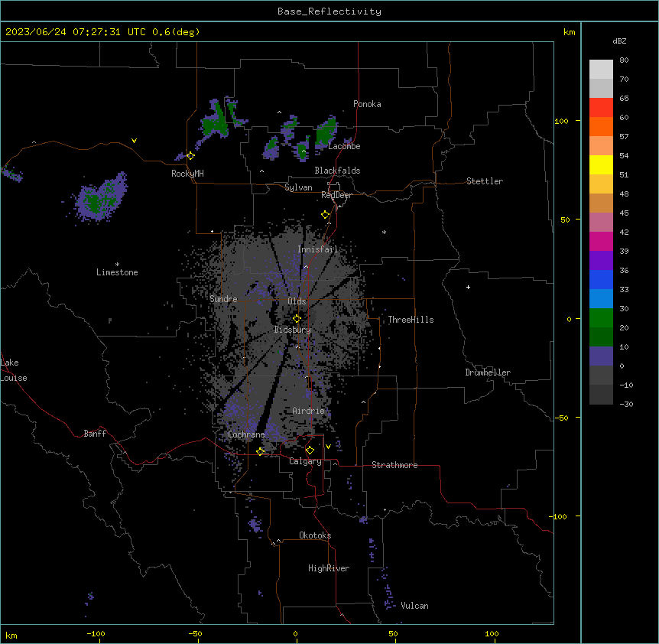Click the 50 tick on the bottom axis
Screen dimensions: 659x644
click(393, 633)
